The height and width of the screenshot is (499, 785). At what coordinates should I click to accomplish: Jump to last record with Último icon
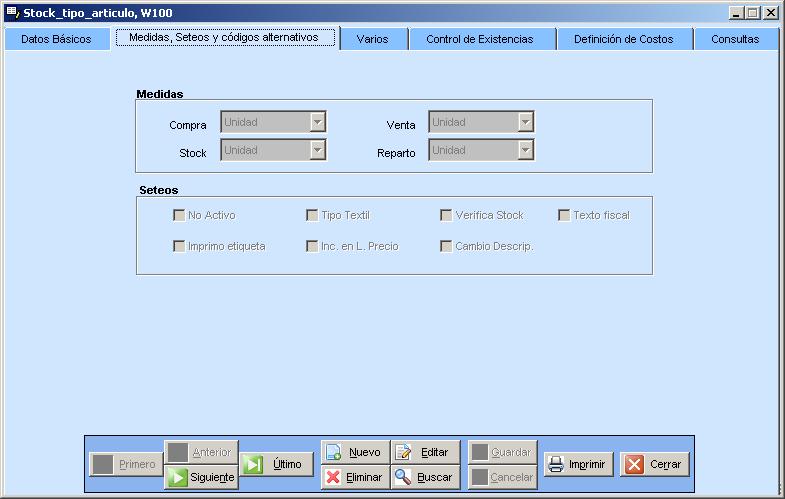pos(255,464)
